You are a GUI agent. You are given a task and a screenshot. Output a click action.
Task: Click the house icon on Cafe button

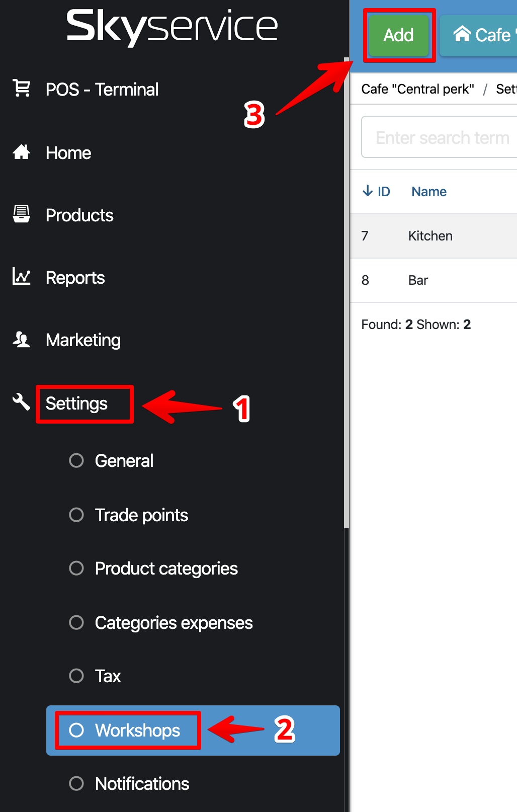pos(462,34)
